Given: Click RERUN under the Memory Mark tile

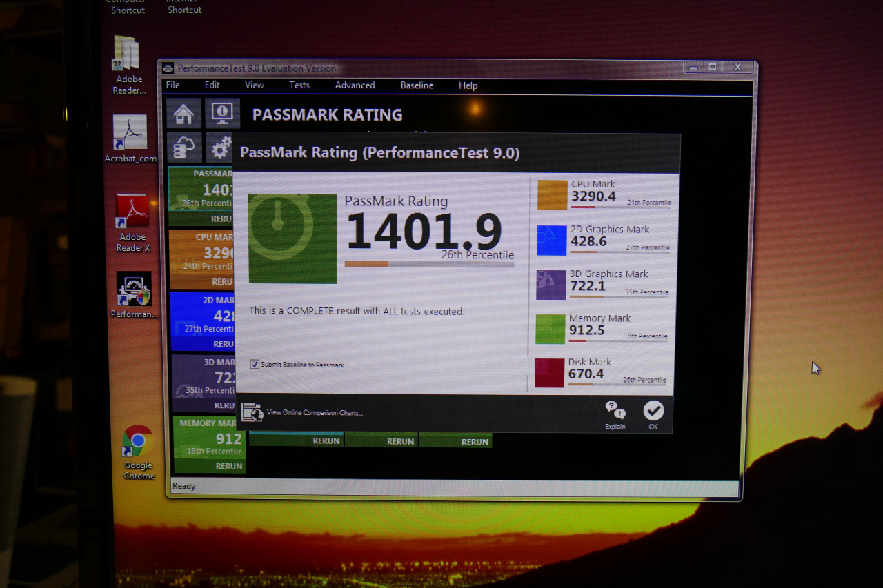Looking at the screenshot, I should point(228,466).
